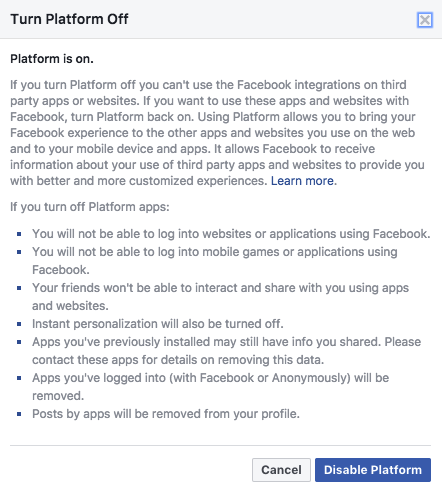
Task: Click bullet about logging into websites using Facebook
Action: pyautogui.click(x=231, y=234)
